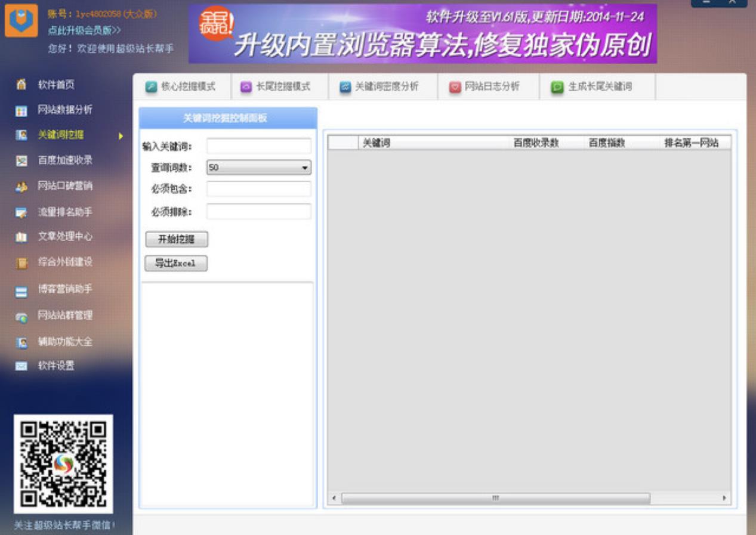Open the 查询词数 dropdown showing 50
This screenshot has height=535, width=756.
(x=258, y=168)
